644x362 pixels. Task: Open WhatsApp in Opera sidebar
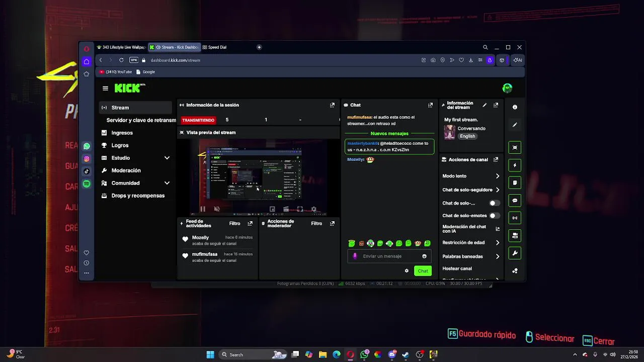pyautogui.click(x=87, y=146)
